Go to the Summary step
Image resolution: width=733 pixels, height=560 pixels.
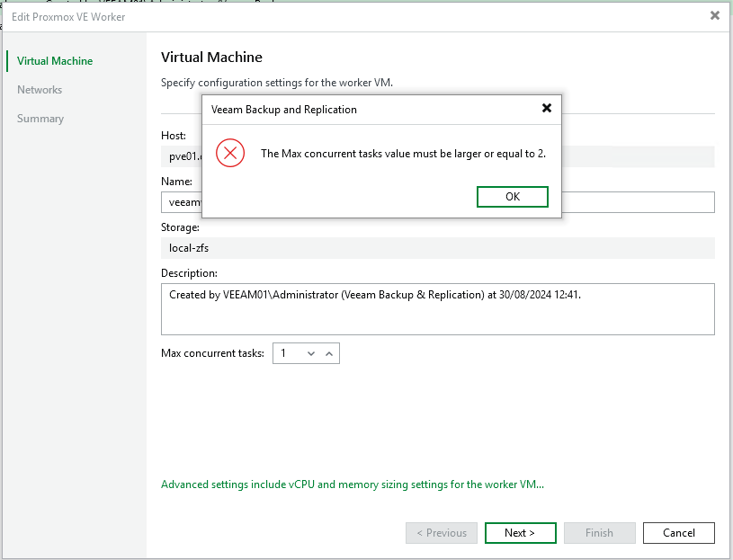tap(40, 119)
